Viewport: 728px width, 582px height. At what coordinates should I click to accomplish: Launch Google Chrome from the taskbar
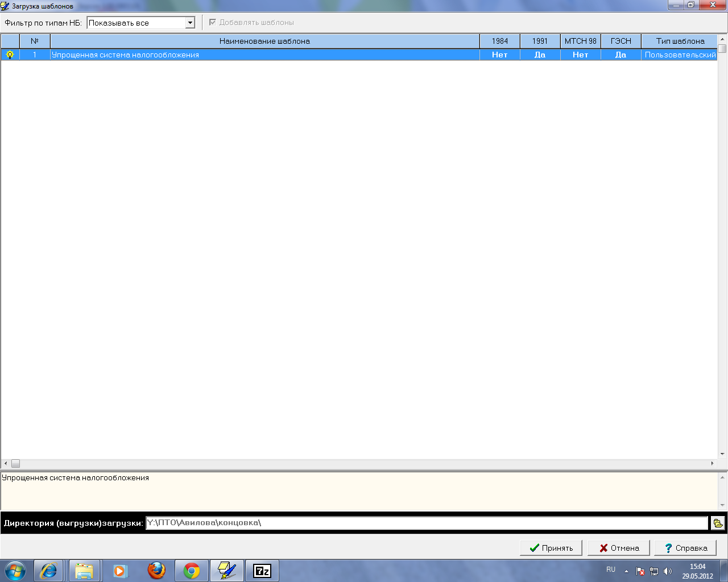(x=192, y=571)
